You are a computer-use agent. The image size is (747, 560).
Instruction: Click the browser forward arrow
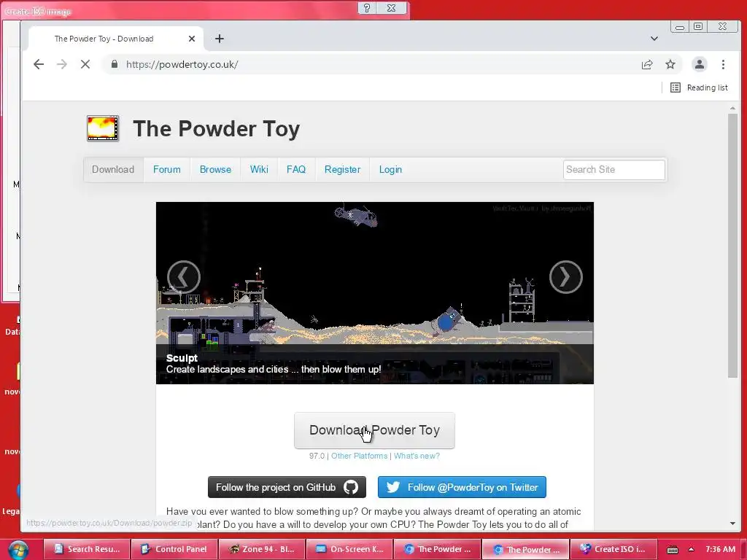tap(62, 64)
